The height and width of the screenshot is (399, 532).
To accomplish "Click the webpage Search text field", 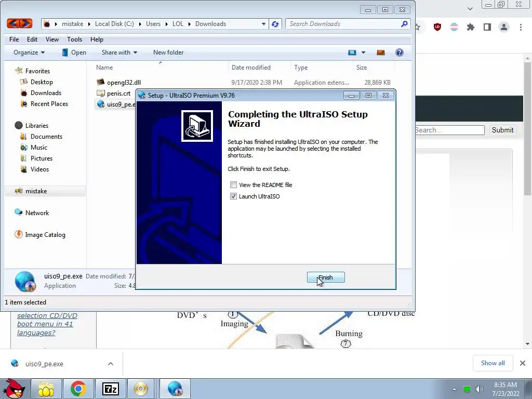I will tap(449, 130).
